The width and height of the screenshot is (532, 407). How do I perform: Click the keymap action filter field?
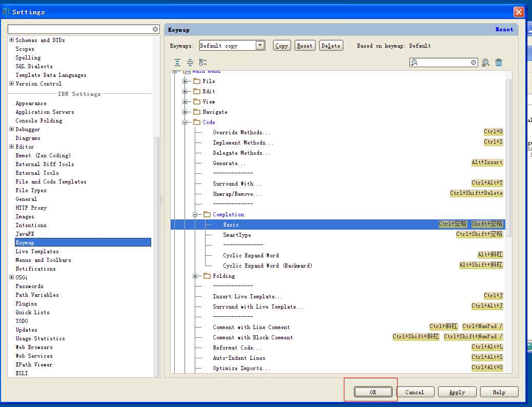click(443, 63)
